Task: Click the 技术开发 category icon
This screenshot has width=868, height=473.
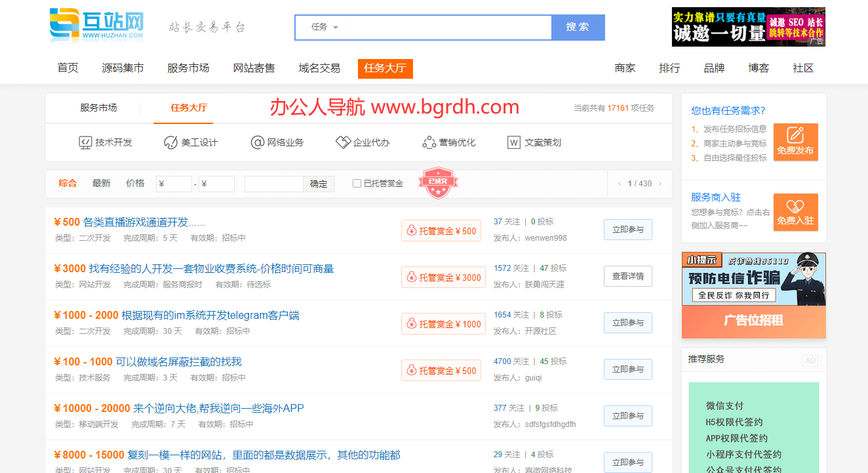Action: [85, 142]
